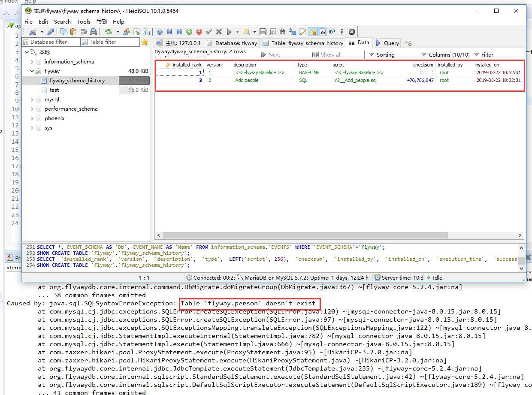Expand the sys database node
This screenshot has height=395, width=532.
(32, 127)
